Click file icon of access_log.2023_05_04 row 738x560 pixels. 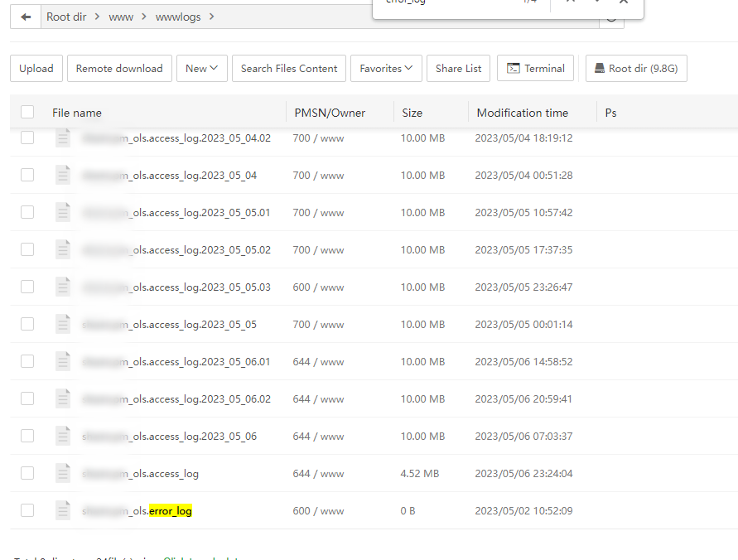click(x=63, y=175)
